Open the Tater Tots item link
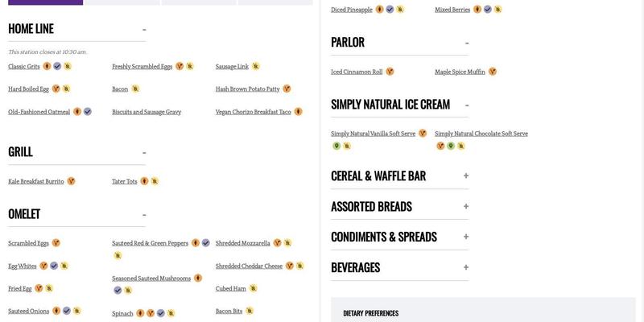The image size is (644, 322). coord(125,182)
